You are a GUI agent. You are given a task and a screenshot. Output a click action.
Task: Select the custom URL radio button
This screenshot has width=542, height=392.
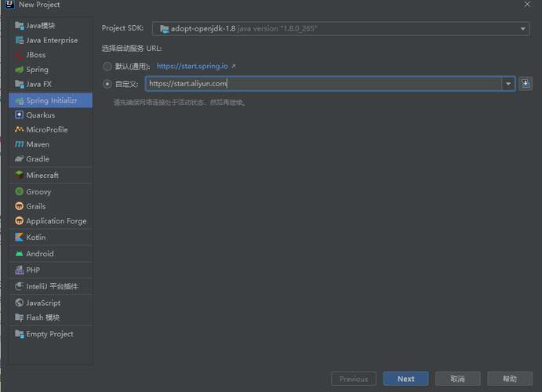[107, 84]
